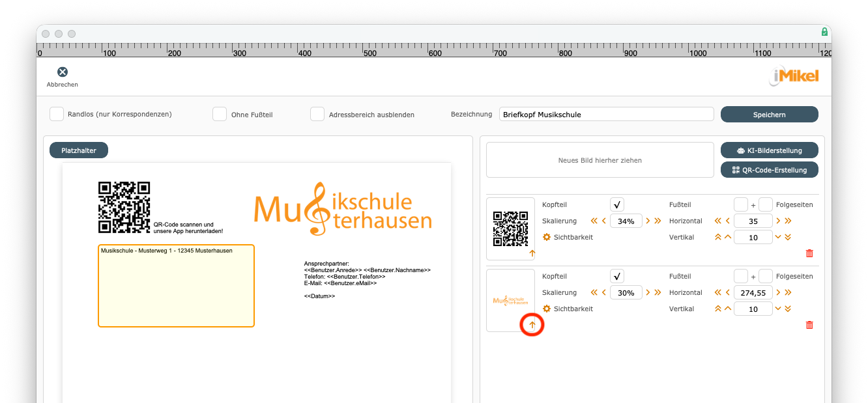Shift QR code horizontal 35 left by double arrow
The height and width of the screenshot is (403, 868).
[718, 221]
